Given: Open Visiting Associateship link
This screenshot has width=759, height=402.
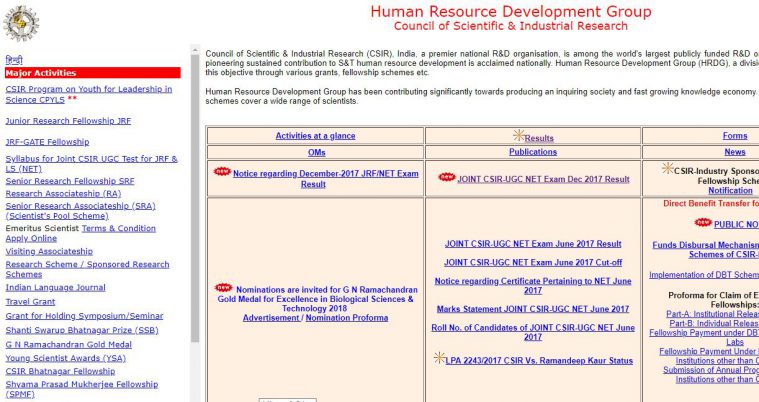Looking at the screenshot, I should click(49, 251).
